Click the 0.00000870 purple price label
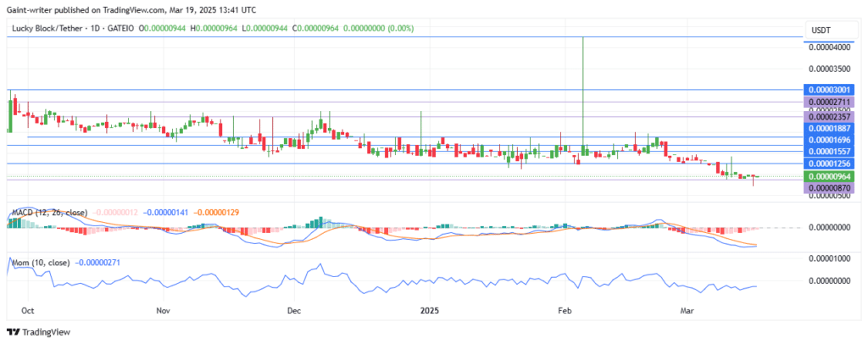 click(x=829, y=188)
